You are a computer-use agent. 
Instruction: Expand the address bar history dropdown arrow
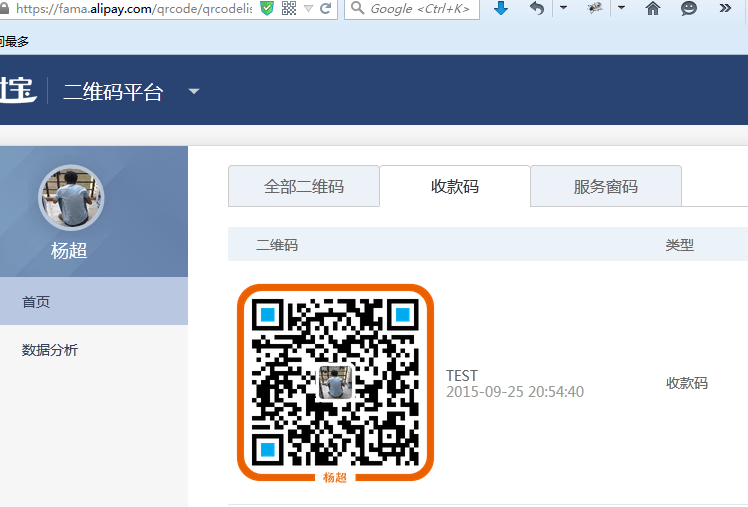(x=308, y=8)
